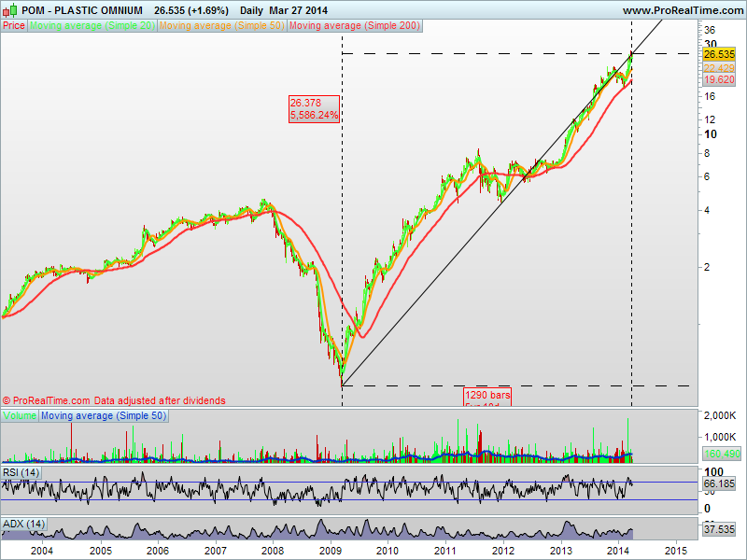Click the 10 price scale label
This screenshot has width=747, height=560.
710,134
